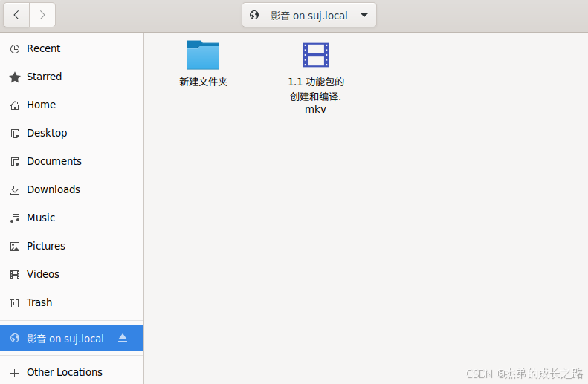
Task: Open Videos in the sidebar
Action: 71,274
